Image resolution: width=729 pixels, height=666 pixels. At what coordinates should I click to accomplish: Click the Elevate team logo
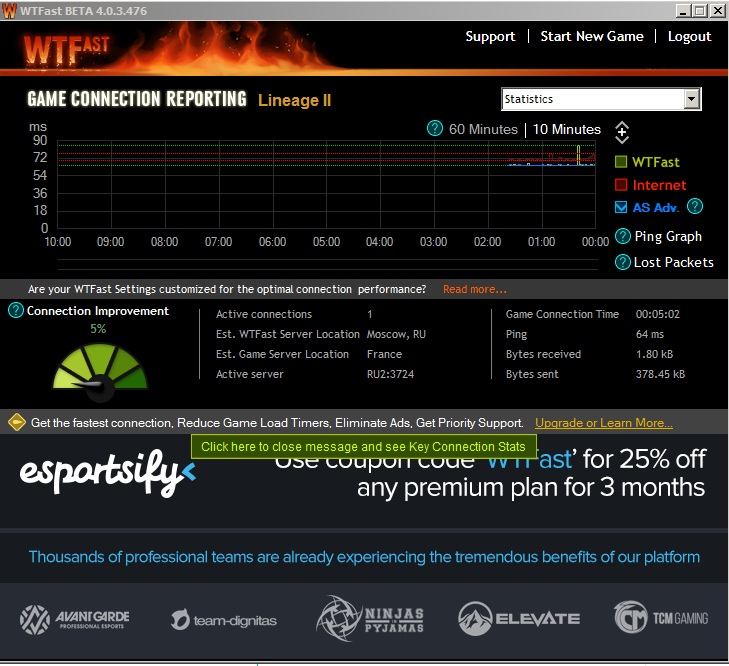click(x=519, y=619)
